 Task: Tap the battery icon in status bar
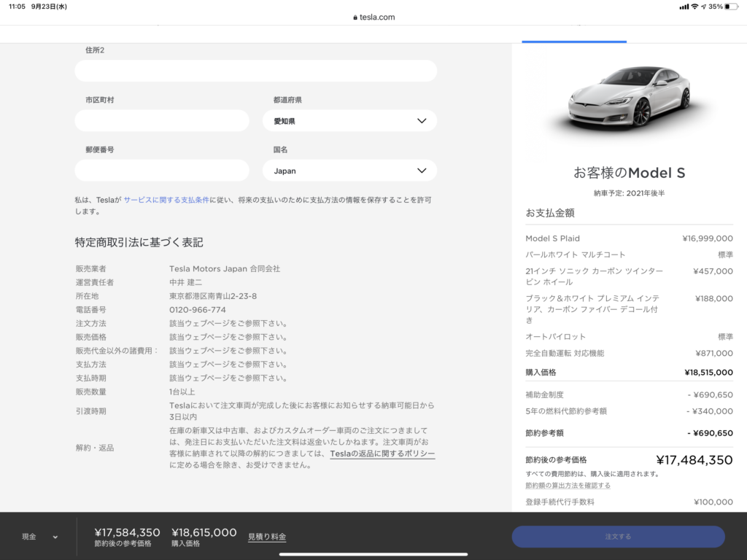[731, 7]
